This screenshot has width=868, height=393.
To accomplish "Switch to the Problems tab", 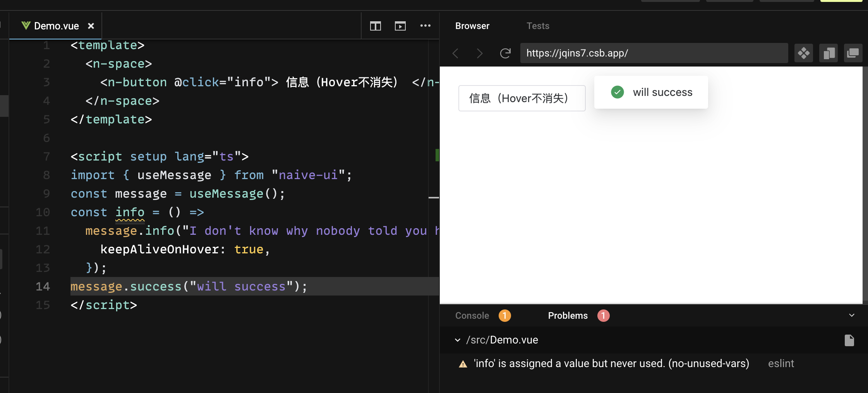I will [567, 315].
